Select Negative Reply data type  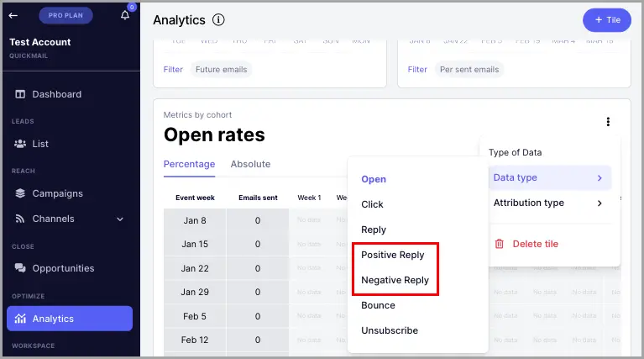[395, 280]
